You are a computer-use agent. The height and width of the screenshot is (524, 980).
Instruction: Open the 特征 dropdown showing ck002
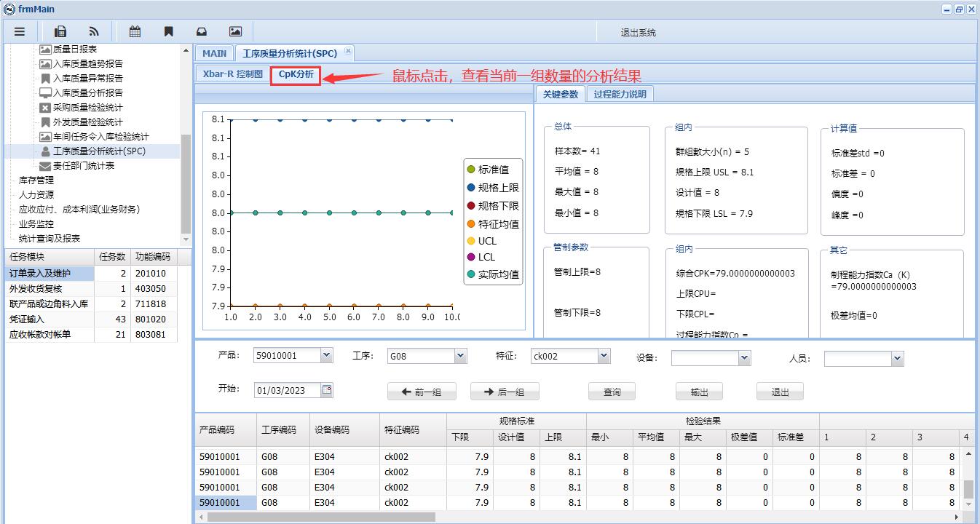(604, 356)
